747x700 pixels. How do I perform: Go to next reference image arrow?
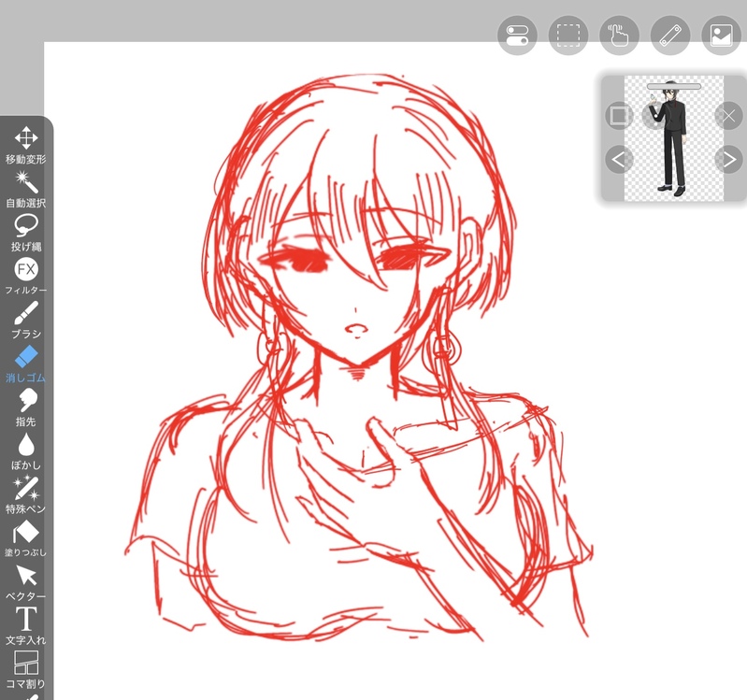pos(729,159)
